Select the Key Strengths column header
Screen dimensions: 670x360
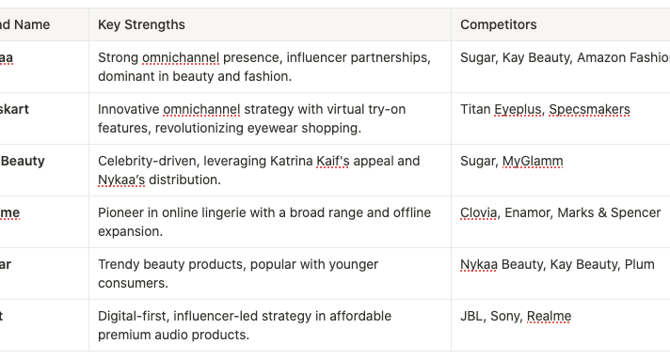[270, 25]
